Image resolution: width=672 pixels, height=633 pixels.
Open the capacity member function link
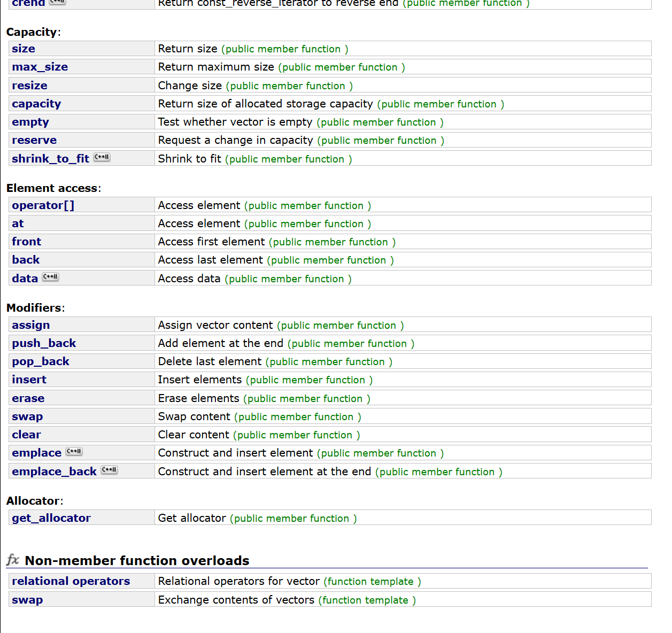(36, 104)
